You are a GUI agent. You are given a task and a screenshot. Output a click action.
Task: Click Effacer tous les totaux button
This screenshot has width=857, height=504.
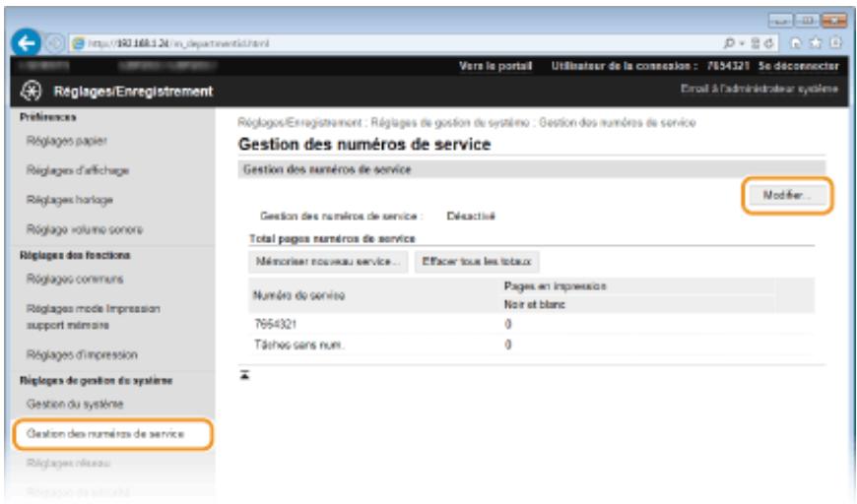click(x=477, y=262)
